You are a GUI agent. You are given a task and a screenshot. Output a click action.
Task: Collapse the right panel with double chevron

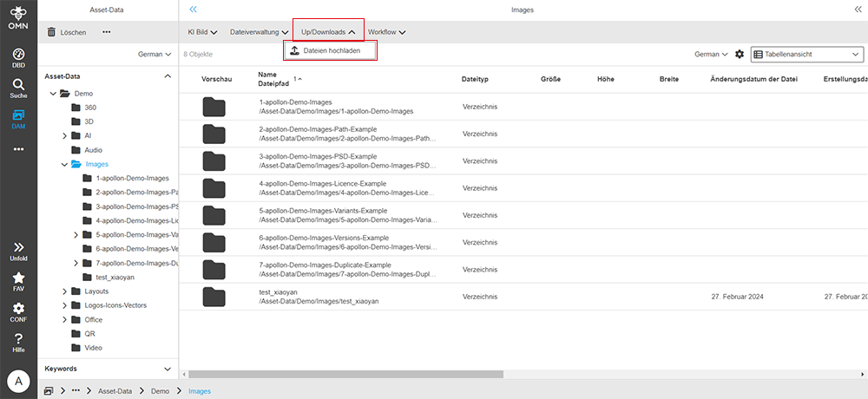pyautogui.click(x=858, y=10)
